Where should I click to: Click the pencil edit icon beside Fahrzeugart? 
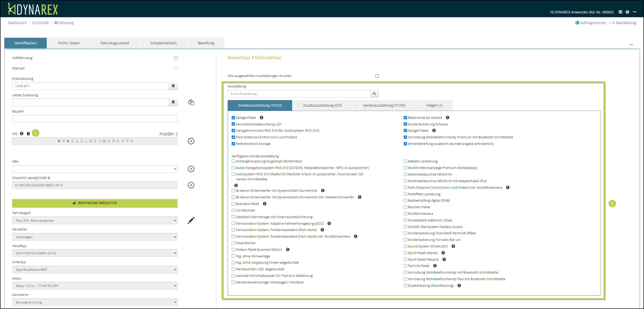(191, 220)
